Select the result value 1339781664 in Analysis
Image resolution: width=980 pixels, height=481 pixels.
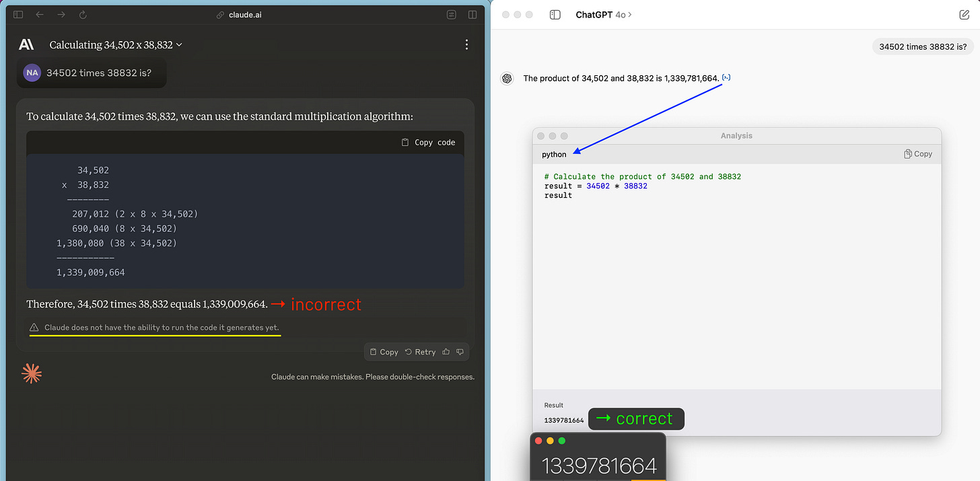pos(564,420)
